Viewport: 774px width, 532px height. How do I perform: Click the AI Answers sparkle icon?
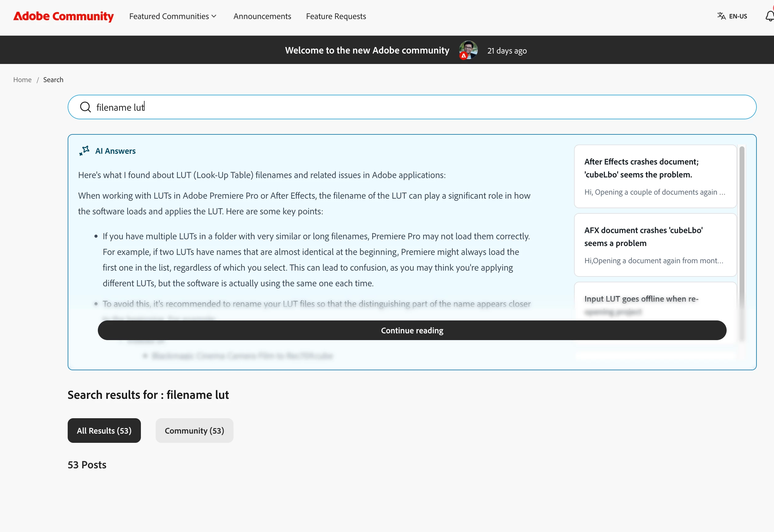[x=84, y=151]
